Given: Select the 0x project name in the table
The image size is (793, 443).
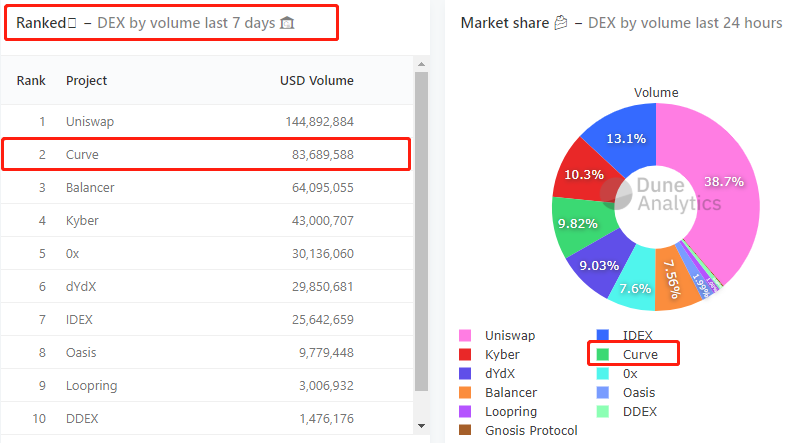Looking at the screenshot, I should [x=72, y=253].
